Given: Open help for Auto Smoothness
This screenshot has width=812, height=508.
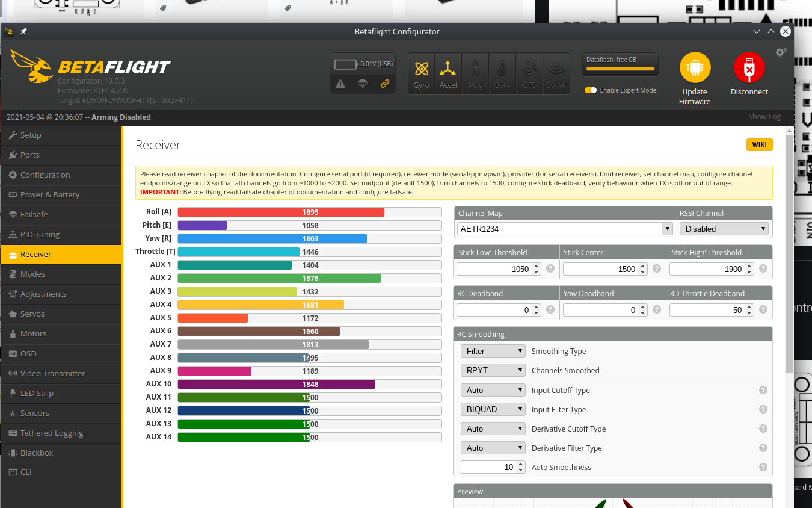Looking at the screenshot, I should pos(763,467).
